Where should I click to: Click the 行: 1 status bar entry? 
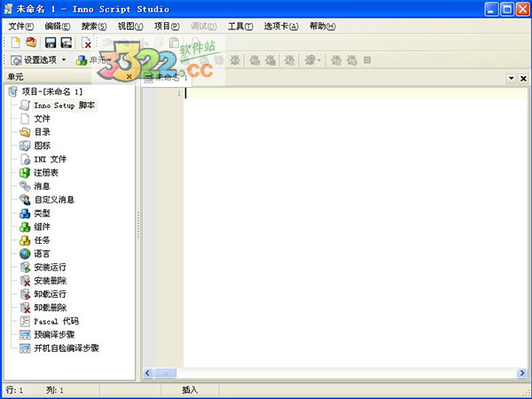click(14, 390)
